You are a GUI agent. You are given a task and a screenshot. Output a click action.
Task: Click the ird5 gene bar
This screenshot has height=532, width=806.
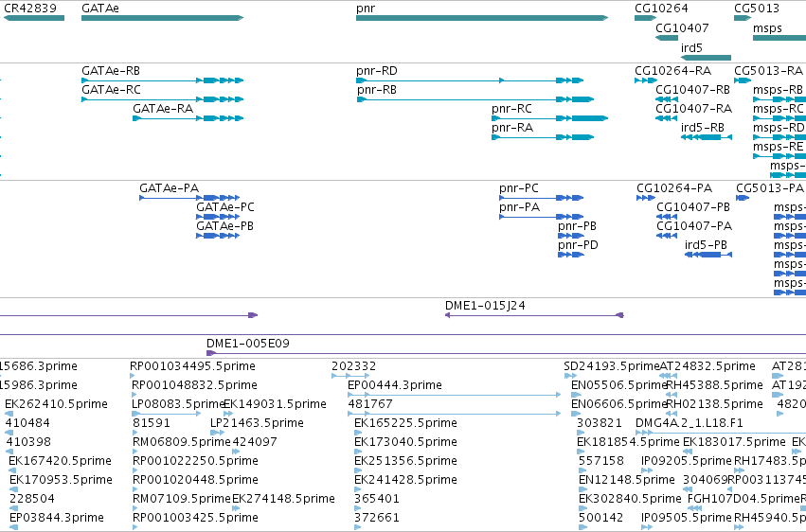[x=706, y=58]
